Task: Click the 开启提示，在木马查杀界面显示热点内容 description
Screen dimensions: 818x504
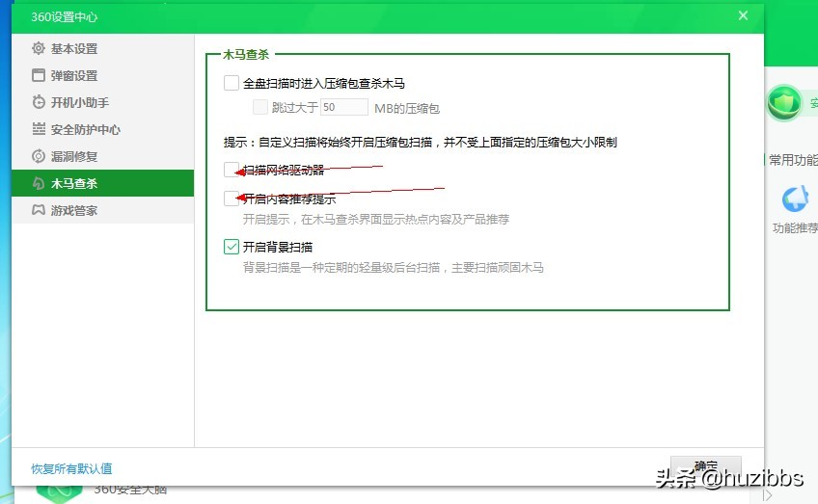Action: click(x=375, y=220)
